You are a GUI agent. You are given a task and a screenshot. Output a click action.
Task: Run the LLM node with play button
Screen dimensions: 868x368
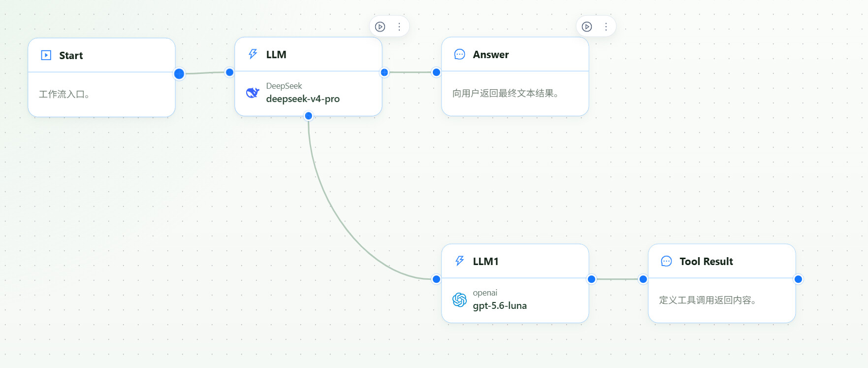pos(380,27)
